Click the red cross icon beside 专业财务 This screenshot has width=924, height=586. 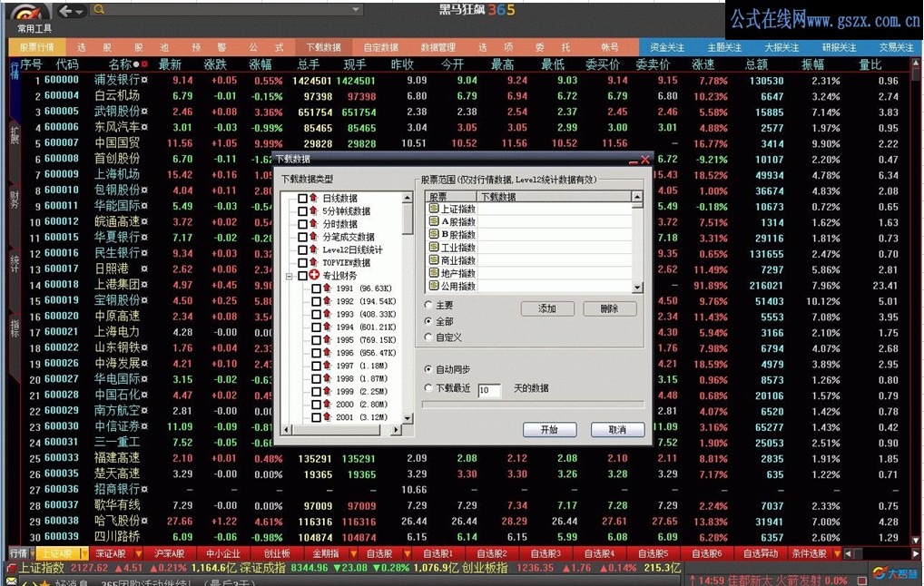[314, 275]
